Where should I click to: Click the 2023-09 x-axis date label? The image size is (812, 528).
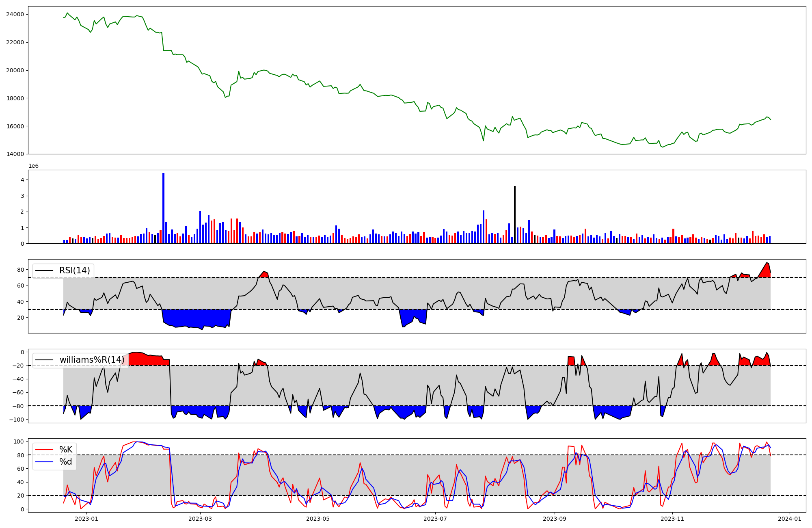click(x=555, y=519)
